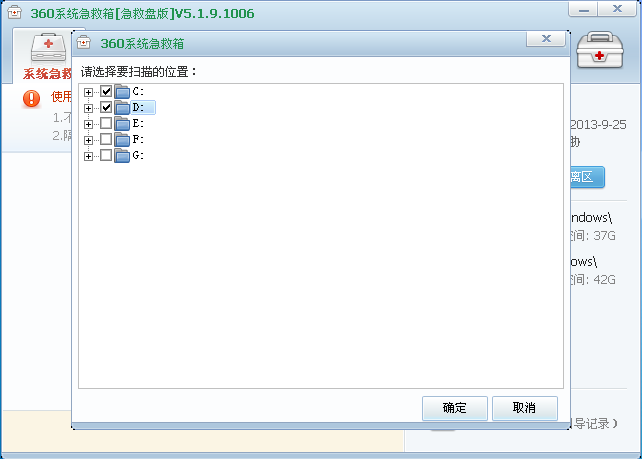Viewport: 642px width, 459px height.
Task: Click the D: drive folder icon
Action: [x=122, y=108]
